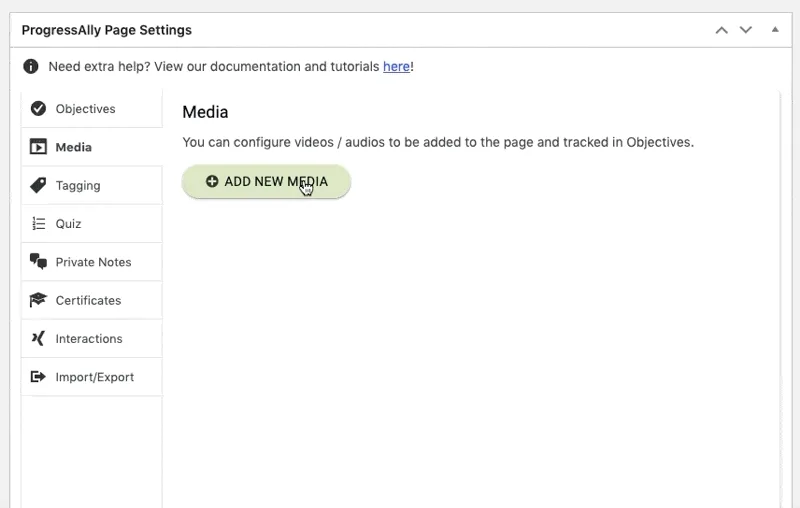The width and height of the screenshot is (800, 508).
Task: Go to the Import/Export tab text
Action: coord(94,377)
